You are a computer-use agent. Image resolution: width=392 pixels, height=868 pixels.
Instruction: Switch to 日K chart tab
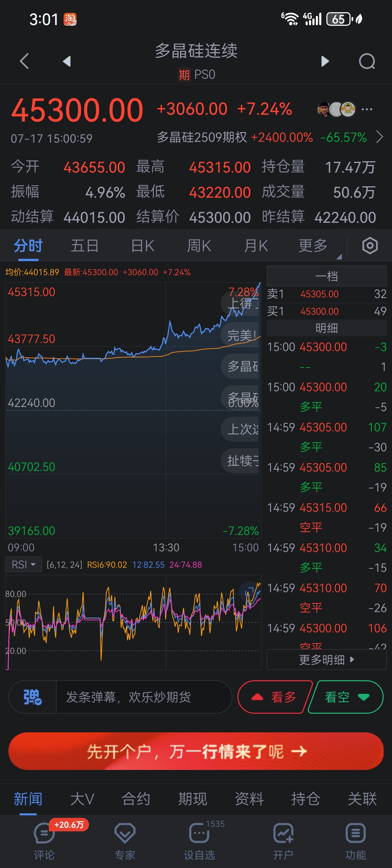tap(142, 246)
